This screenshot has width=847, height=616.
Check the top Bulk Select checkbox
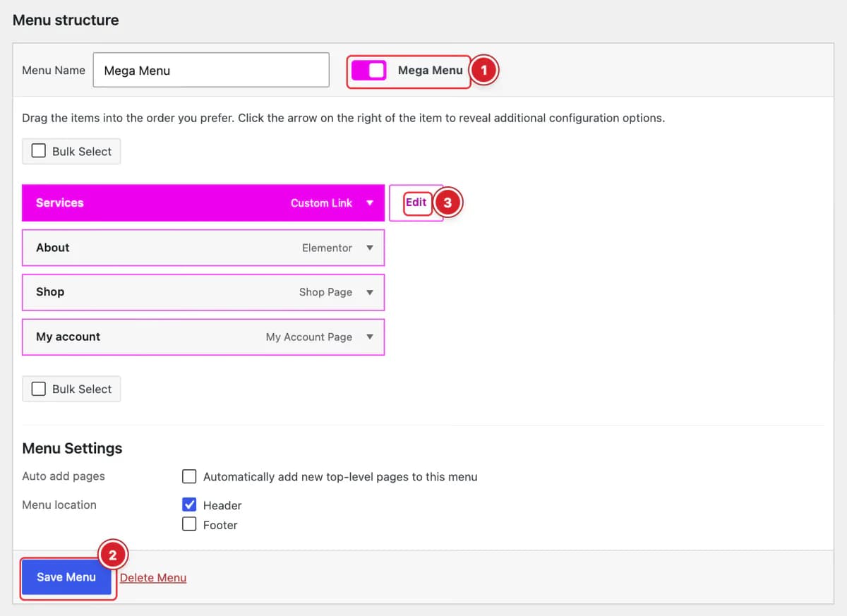(39, 151)
